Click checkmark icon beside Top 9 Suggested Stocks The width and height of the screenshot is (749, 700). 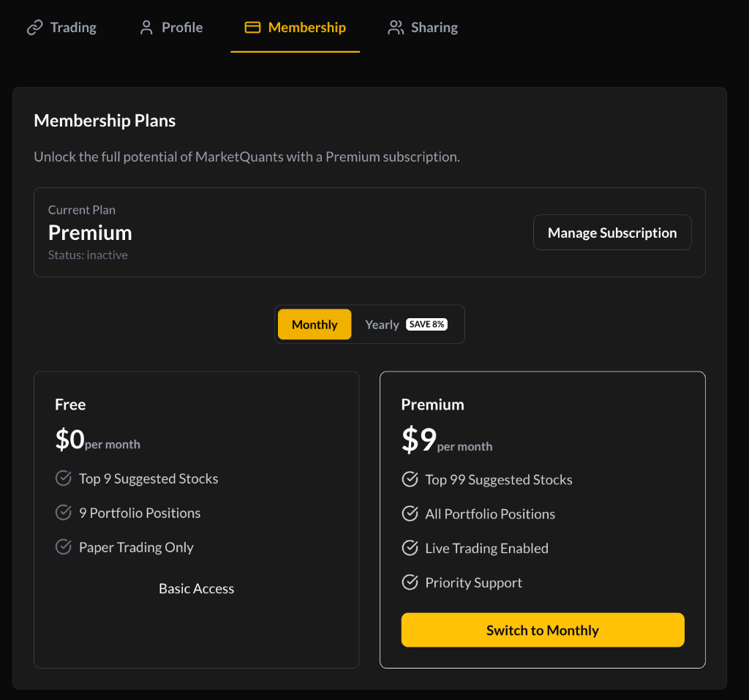pyautogui.click(x=64, y=478)
